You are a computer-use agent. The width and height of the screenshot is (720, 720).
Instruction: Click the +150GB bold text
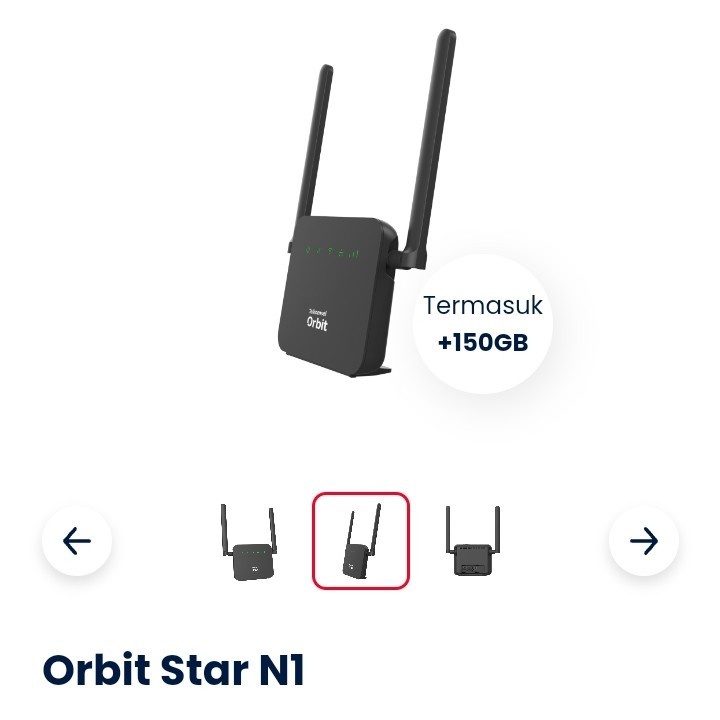click(483, 343)
